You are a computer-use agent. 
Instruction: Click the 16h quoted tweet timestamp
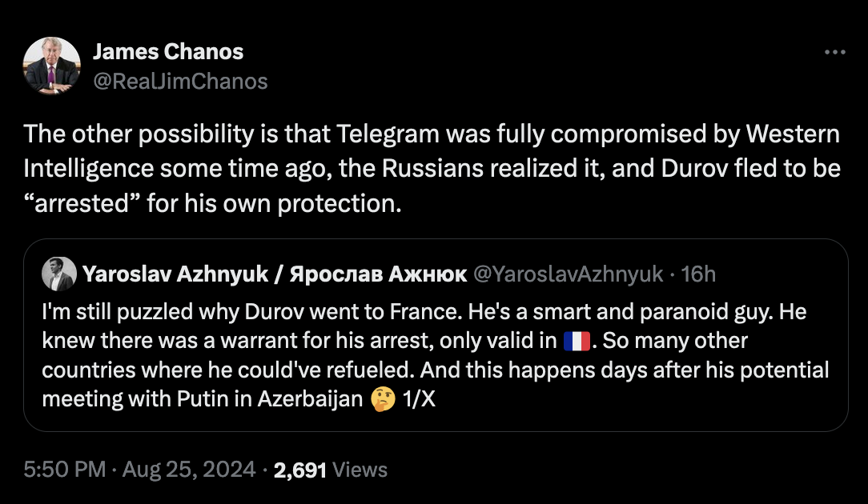[x=698, y=274]
